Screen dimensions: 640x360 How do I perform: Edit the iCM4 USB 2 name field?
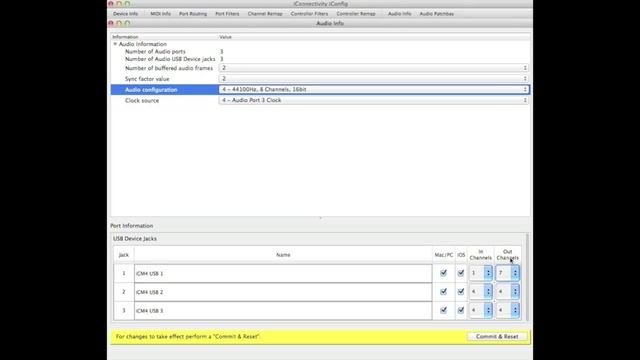(283, 292)
